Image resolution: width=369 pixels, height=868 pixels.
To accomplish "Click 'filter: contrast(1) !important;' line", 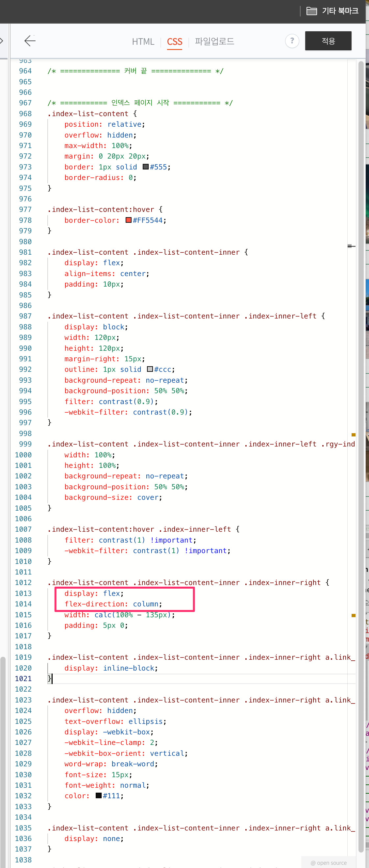I will pos(130,540).
